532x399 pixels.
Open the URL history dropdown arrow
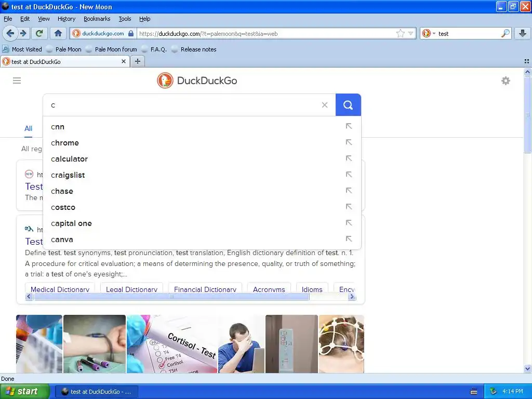click(x=411, y=33)
